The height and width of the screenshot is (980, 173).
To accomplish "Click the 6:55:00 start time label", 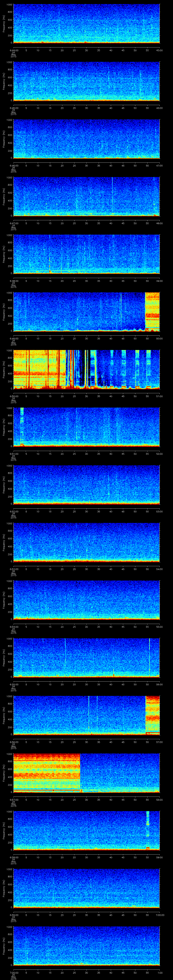I will (x=14, y=684).
